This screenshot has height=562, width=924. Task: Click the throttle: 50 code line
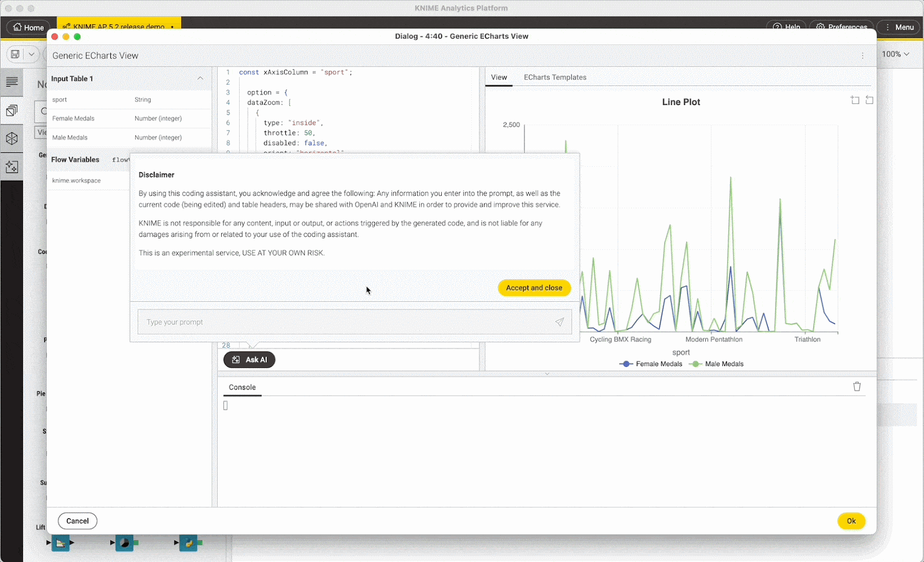click(289, 133)
